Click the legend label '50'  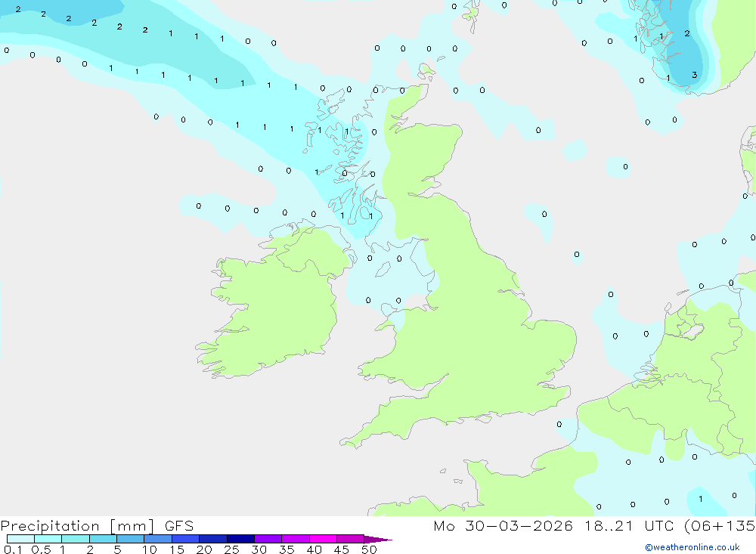point(370,549)
